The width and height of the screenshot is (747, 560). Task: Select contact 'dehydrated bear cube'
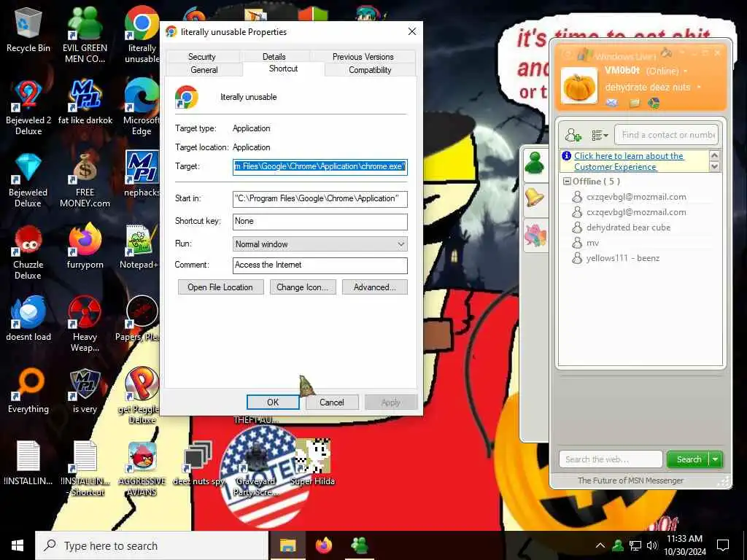coord(628,227)
